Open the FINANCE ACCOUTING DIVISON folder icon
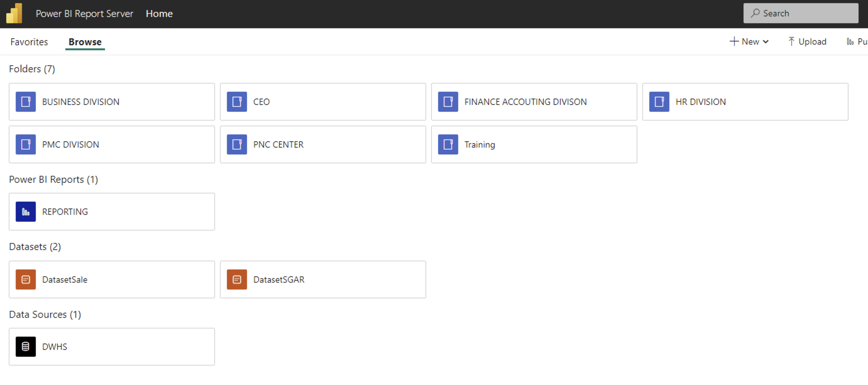This screenshot has height=385, width=868. pos(448,102)
